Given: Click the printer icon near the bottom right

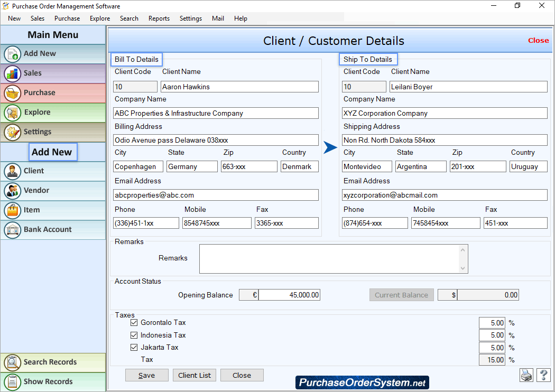Looking at the screenshot, I should point(526,375).
